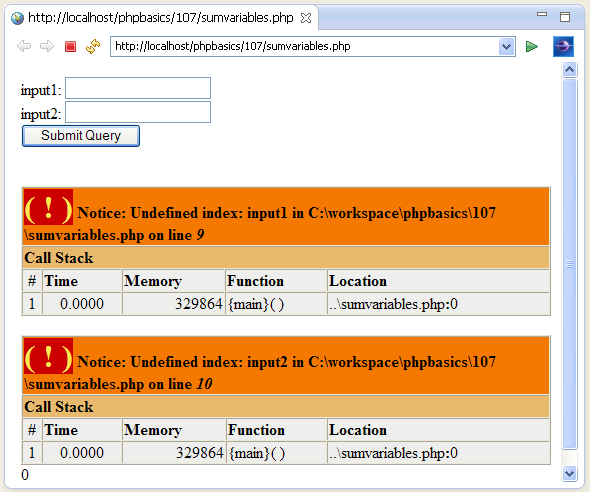Open the URL address dropdown arrow

(506, 47)
